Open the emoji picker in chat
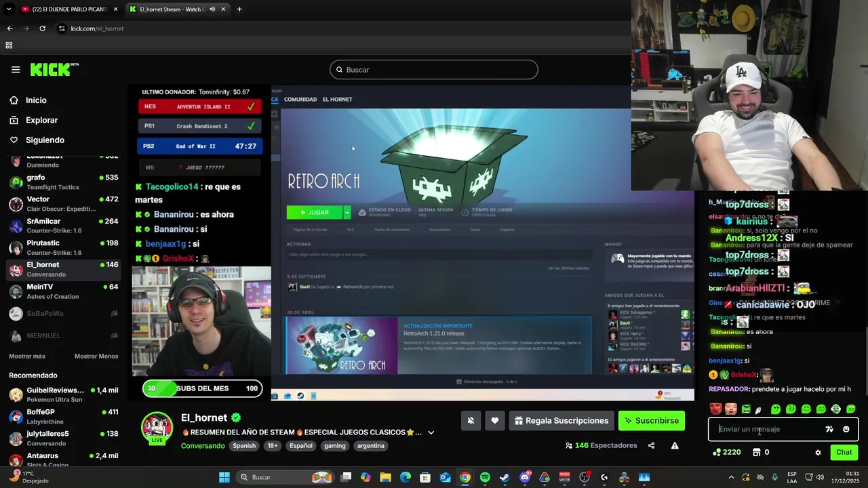Viewport: 868px width, 488px height. tap(846, 429)
